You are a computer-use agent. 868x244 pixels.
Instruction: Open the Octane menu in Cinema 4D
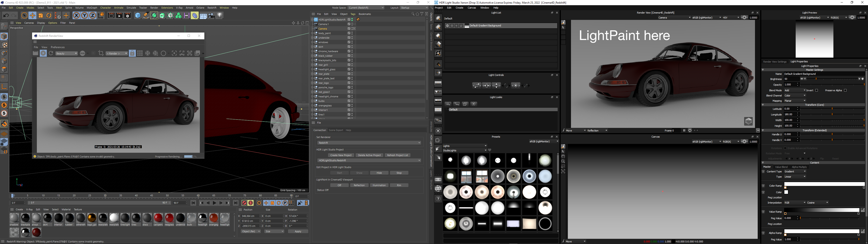click(200, 8)
